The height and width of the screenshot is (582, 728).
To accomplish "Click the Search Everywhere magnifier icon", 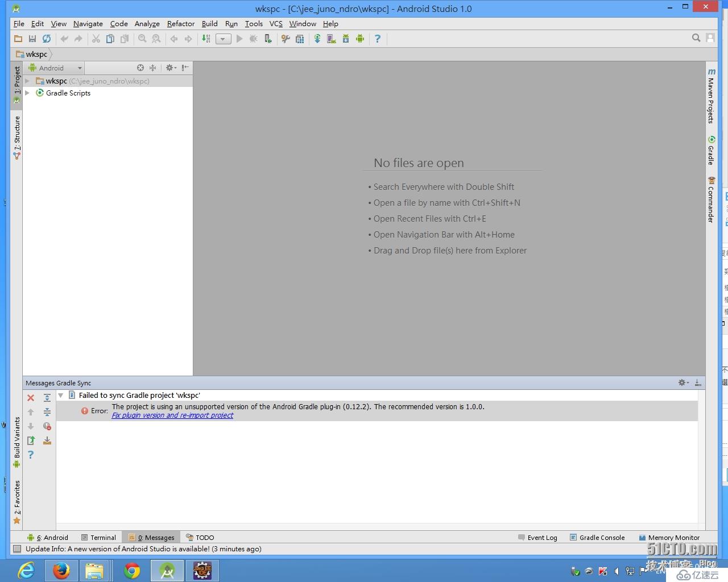I will (696, 38).
